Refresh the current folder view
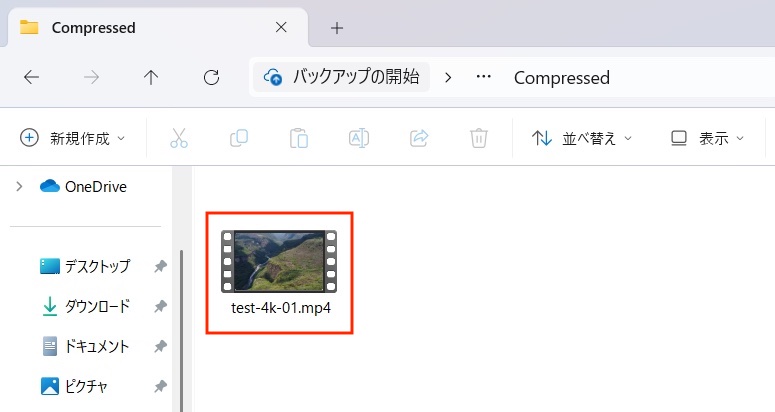 (211, 78)
